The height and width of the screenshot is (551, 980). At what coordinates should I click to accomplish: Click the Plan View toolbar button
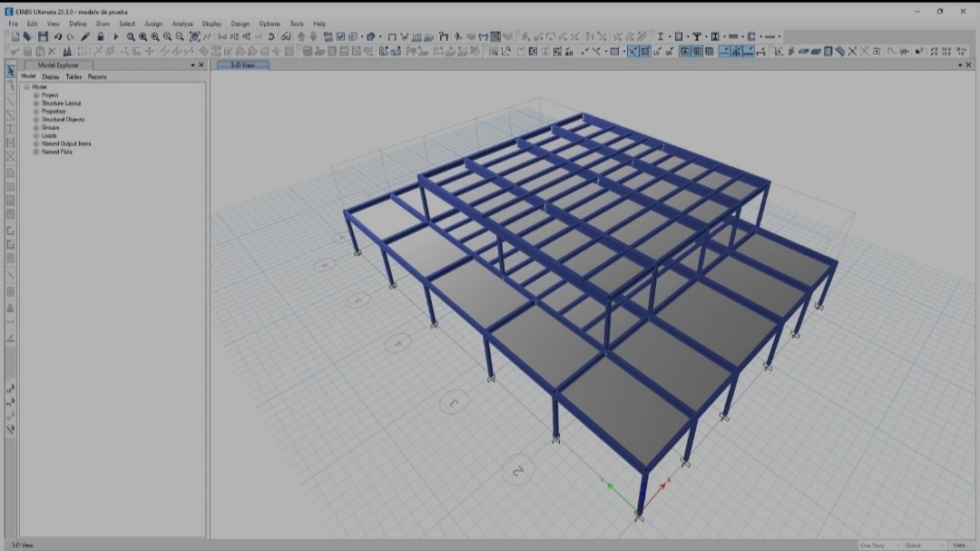click(x=234, y=37)
